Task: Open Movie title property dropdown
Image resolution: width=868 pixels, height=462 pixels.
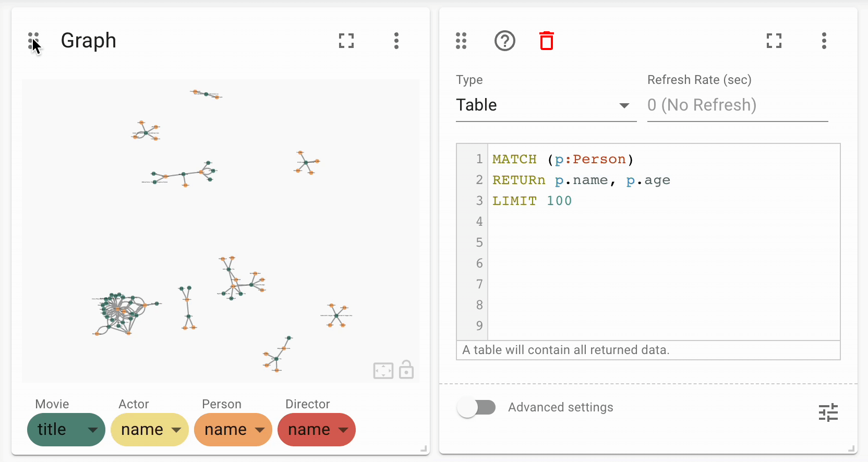Action: click(66, 430)
